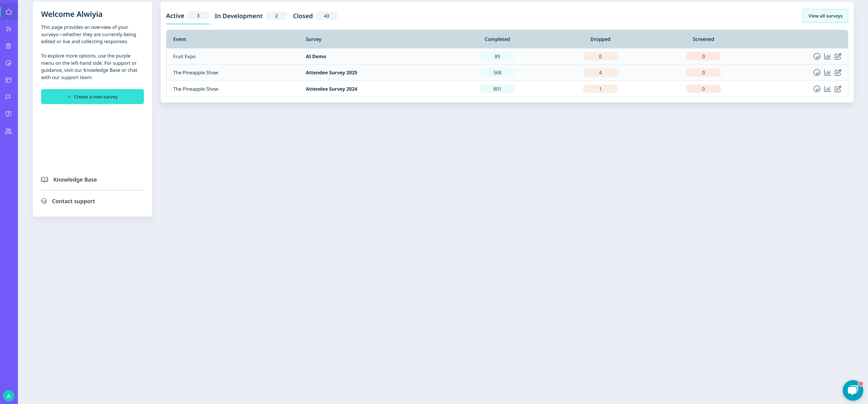Click The Pineapple Show event for Survey 2025
The width and height of the screenshot is (868, 404).
(x=195, y=72)
